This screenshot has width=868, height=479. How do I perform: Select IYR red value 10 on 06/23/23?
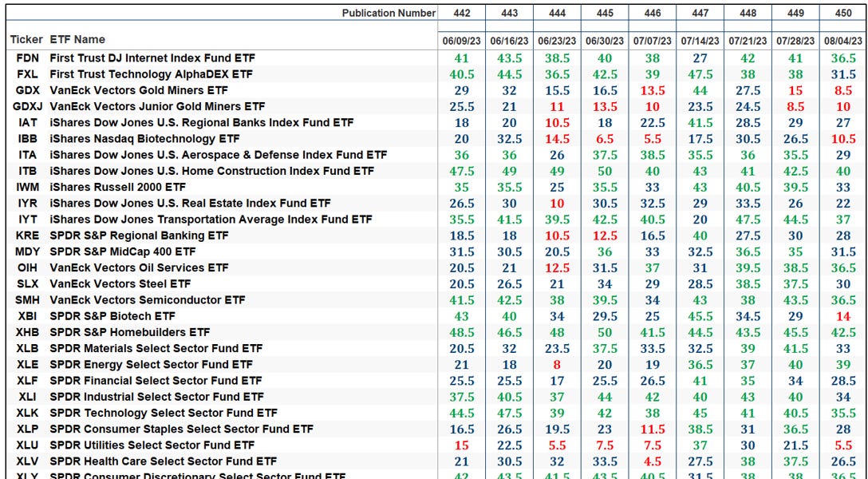point(557,204)
